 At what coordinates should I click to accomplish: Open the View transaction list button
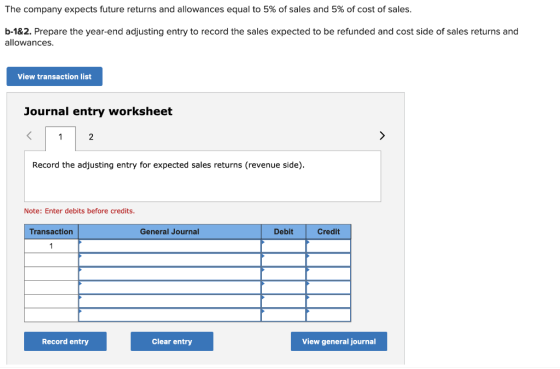[x=54, y=76]
